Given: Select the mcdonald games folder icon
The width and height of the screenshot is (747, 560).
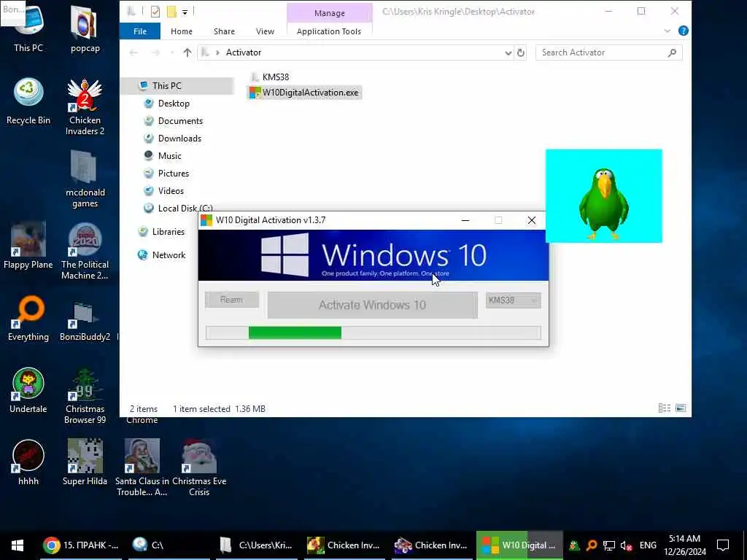Looking at the screenshot, I should pos(85,179).
